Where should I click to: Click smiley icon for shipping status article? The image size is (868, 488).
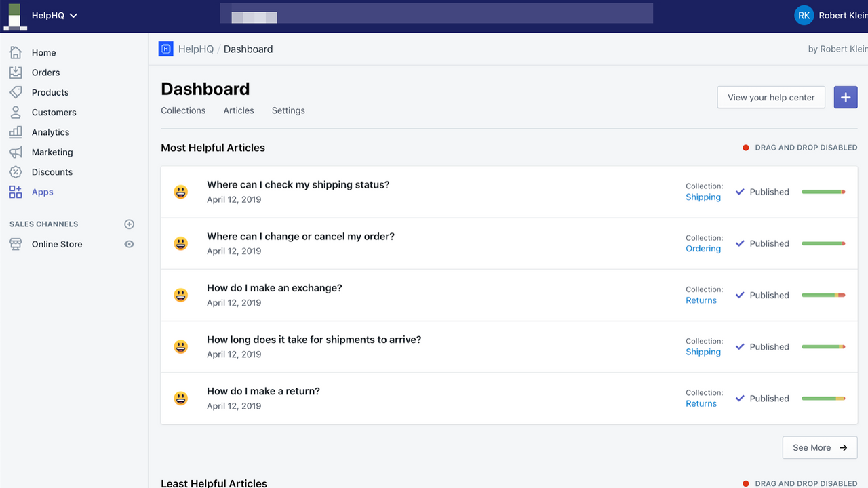[180, 192]
